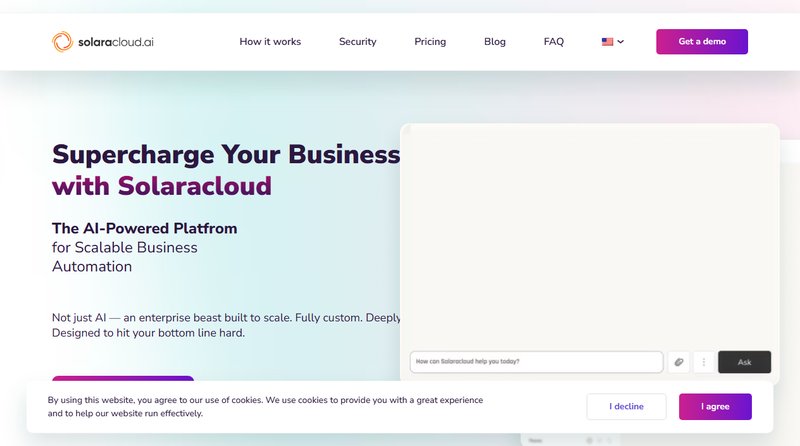Open the Pricing menu item

click(x=430, y=42)
